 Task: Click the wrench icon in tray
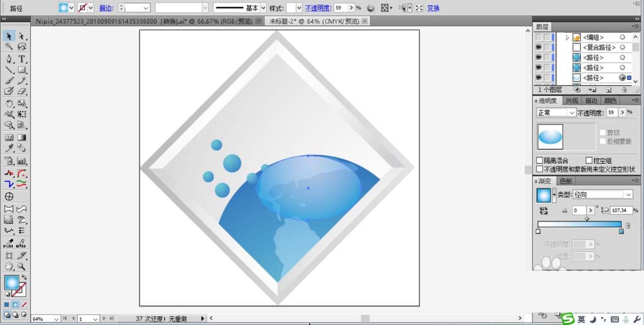637,319
